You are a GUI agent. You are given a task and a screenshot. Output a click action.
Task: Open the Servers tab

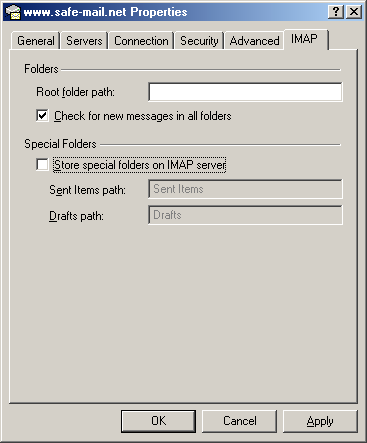pyautogui.click(x=84, y=41)
